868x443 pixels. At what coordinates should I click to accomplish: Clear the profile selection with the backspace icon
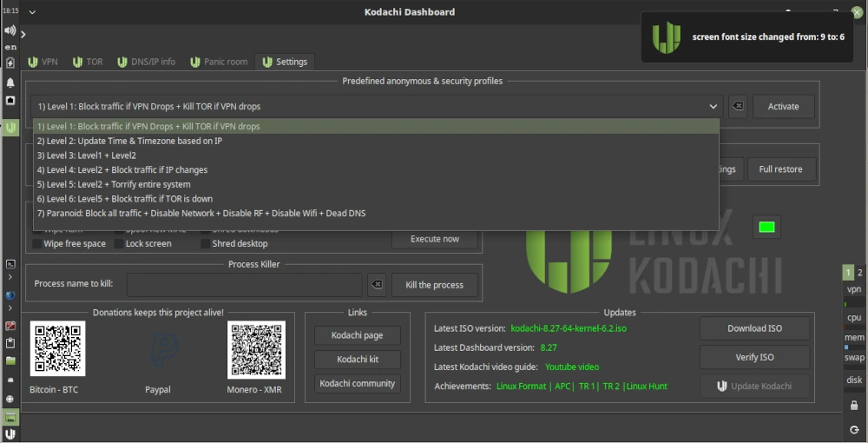(x=738, y=106)
